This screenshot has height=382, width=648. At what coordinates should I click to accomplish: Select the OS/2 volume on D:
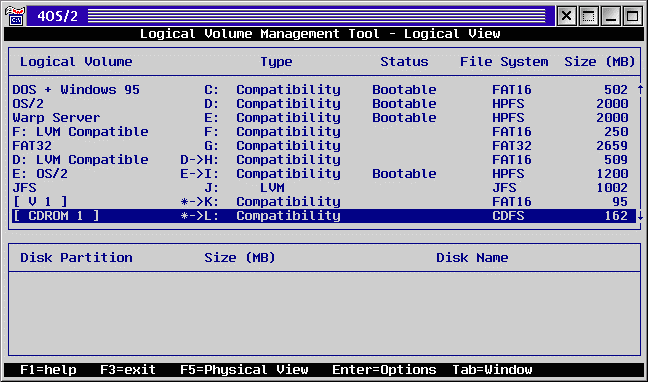point(324,104)
